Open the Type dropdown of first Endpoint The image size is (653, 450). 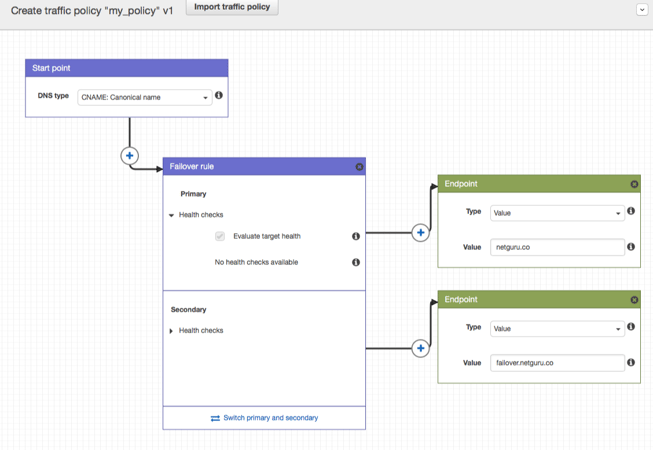pyautogui.click(x=557, y=213)
